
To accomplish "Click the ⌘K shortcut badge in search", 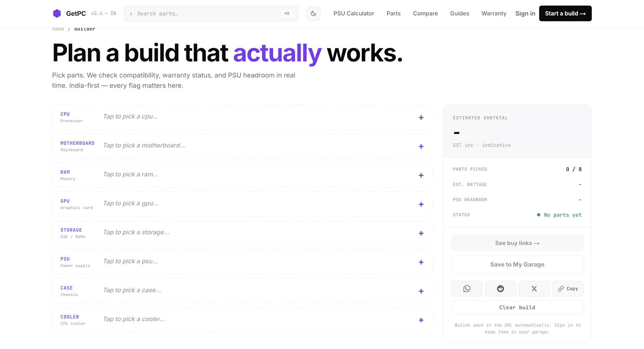I will click(287, 14).
